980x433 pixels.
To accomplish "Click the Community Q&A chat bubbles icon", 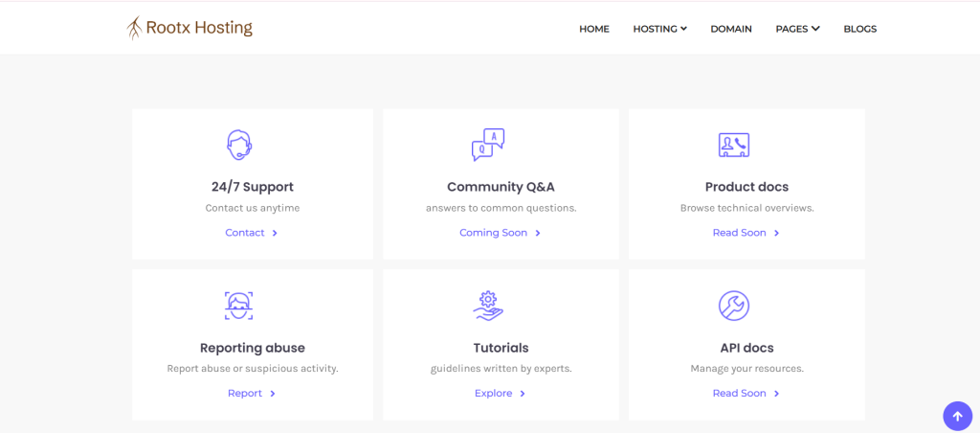I will pos(488,145).
